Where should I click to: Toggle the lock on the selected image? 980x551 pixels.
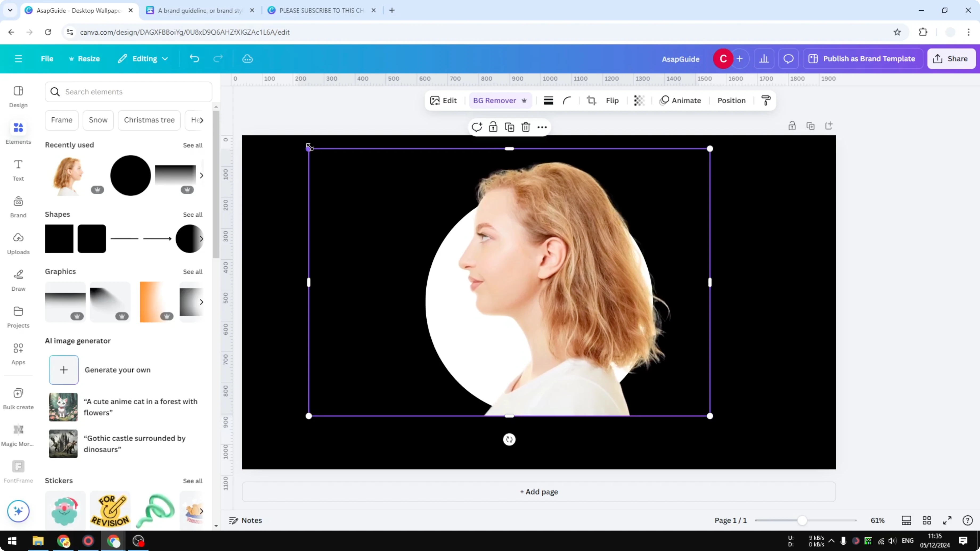pyautogui.click(x=493, y=127)
